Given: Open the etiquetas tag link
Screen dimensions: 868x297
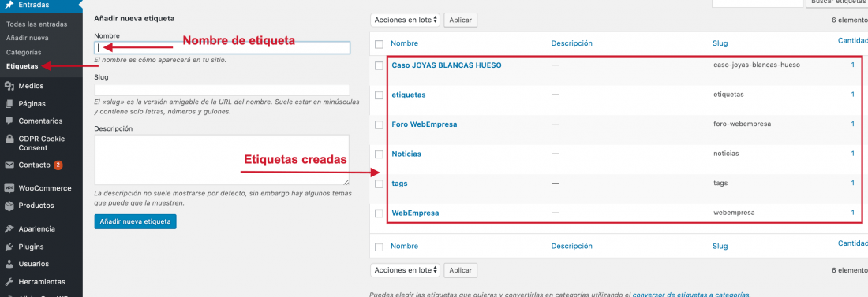Looking at the screenshot, I should [x=409, y=95].
